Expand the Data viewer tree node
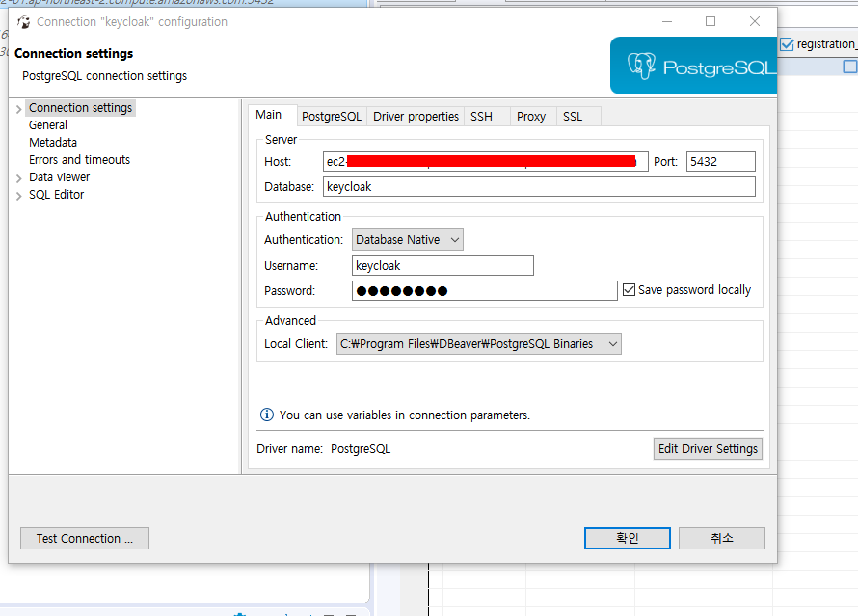This screenshot has height=616, width=858. pyautogui.click(x=18, y=178)
